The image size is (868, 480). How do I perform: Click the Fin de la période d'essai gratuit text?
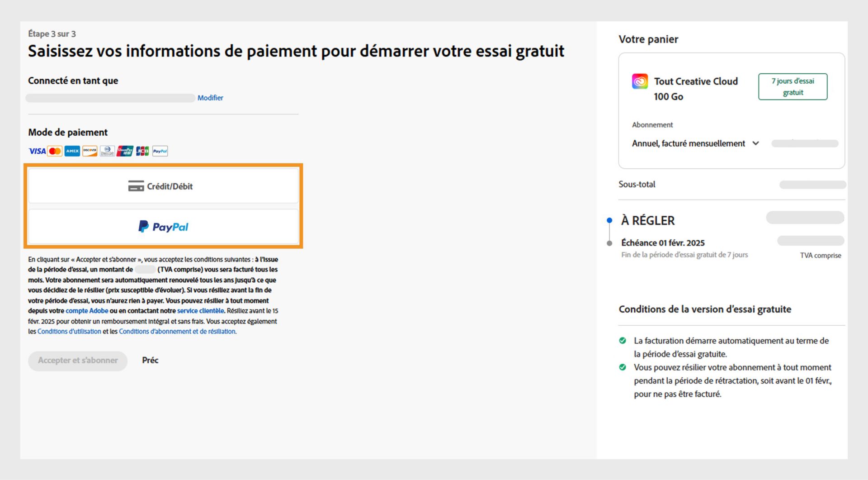684,255
